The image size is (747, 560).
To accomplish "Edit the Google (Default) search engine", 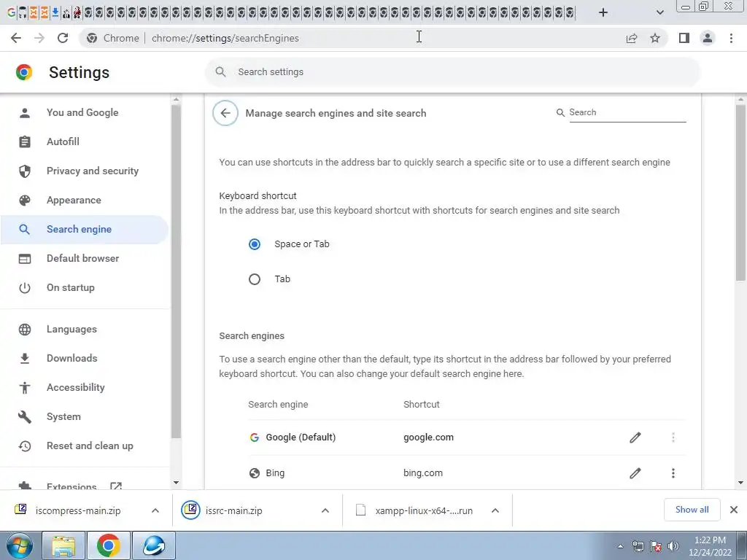I will tap(635, 437).
